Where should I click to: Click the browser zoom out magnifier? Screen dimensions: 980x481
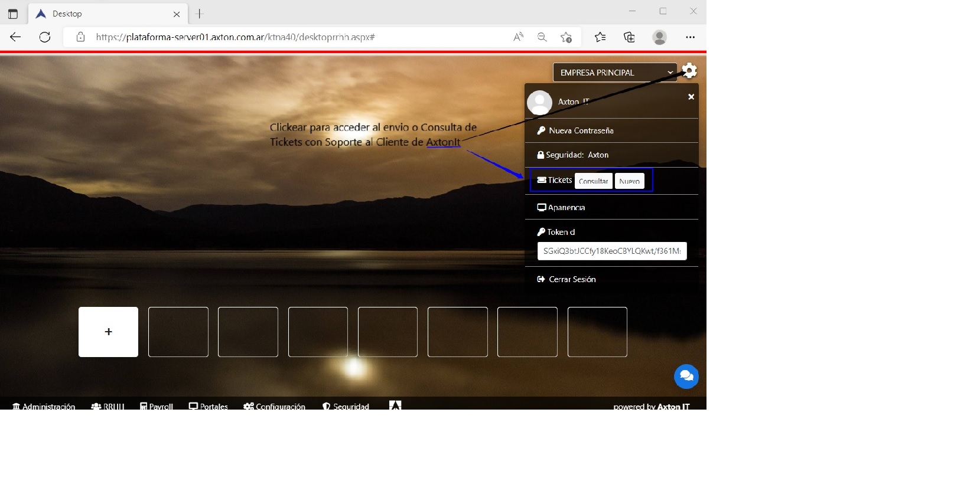[542, 37]
